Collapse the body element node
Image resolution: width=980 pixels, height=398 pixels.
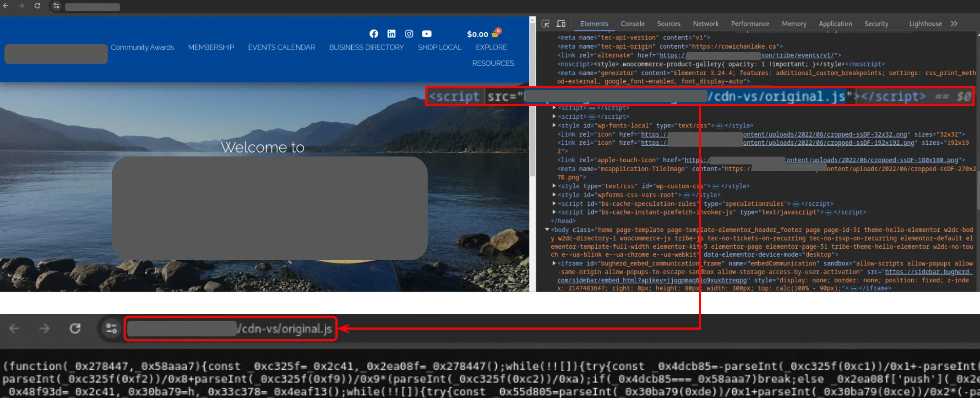coord(547,230)
